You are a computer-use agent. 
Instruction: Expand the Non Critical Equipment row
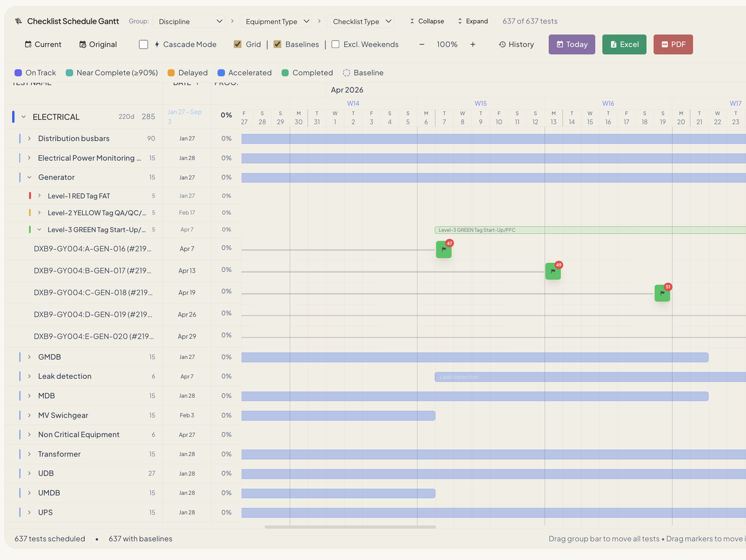(29, 435)
